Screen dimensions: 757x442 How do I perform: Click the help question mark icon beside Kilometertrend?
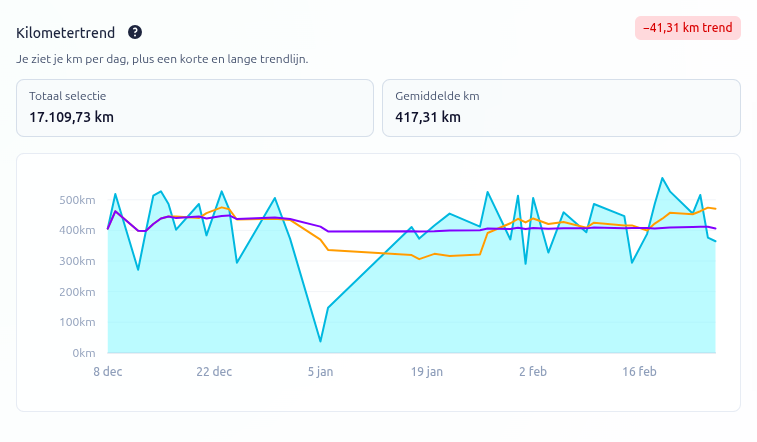coord(135,32)
